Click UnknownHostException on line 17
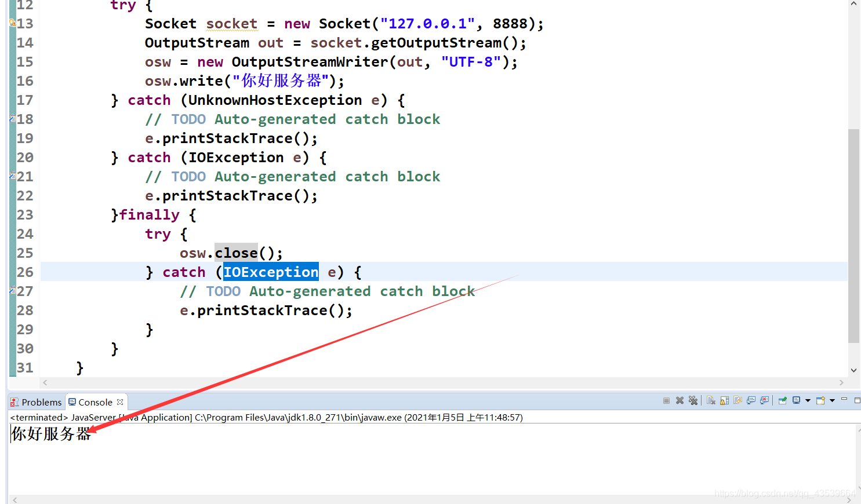Viewport: 861px width, 504px height. coord(275,100)
